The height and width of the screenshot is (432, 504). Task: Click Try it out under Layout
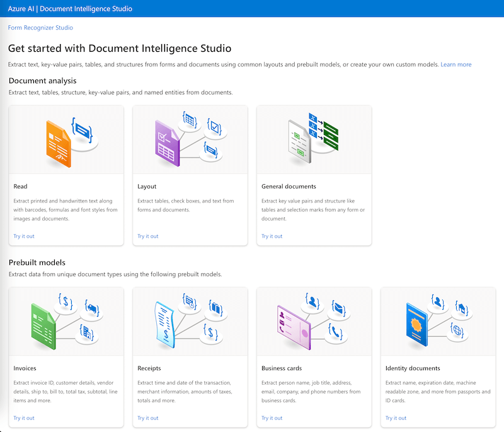click(148, 236)
